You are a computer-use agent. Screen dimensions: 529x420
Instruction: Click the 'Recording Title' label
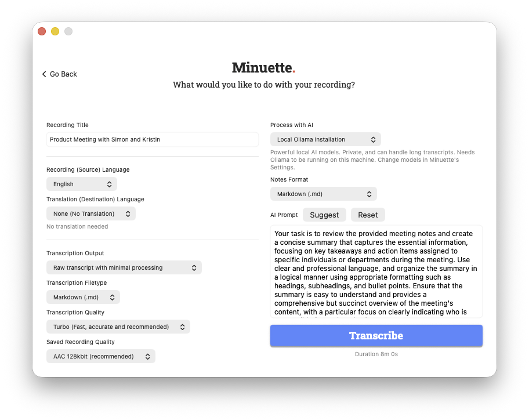(x=67, y=125)
